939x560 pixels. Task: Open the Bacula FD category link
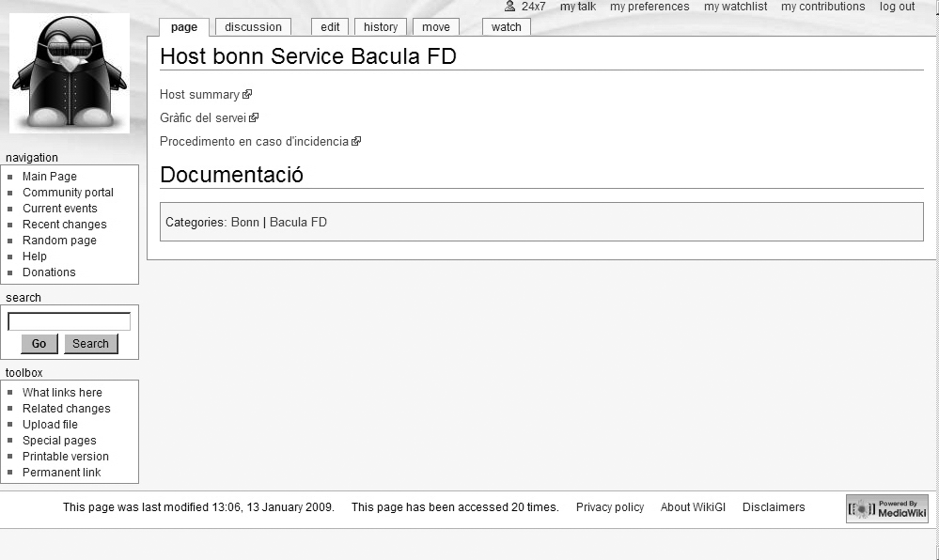point(298,223)
